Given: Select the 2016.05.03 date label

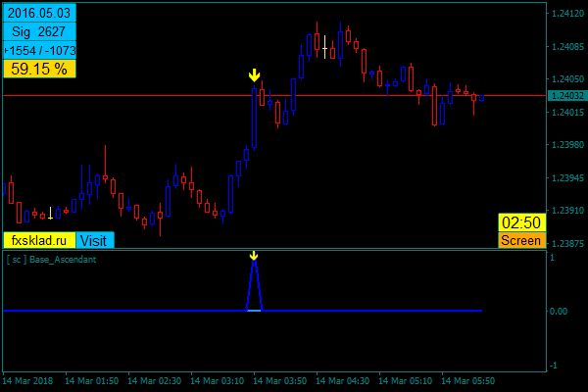Looking at the screenshot, I should click(39, 15).
